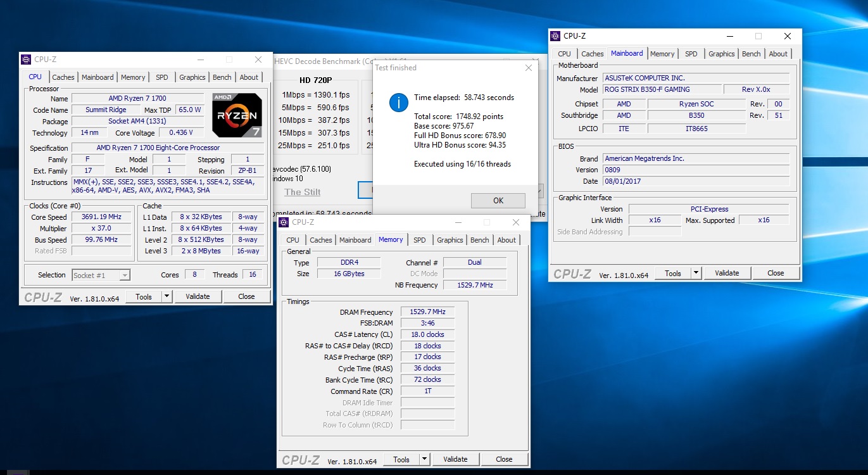Open Bench tab in the Mainboard CPU-Z window

tap(752, 54)
